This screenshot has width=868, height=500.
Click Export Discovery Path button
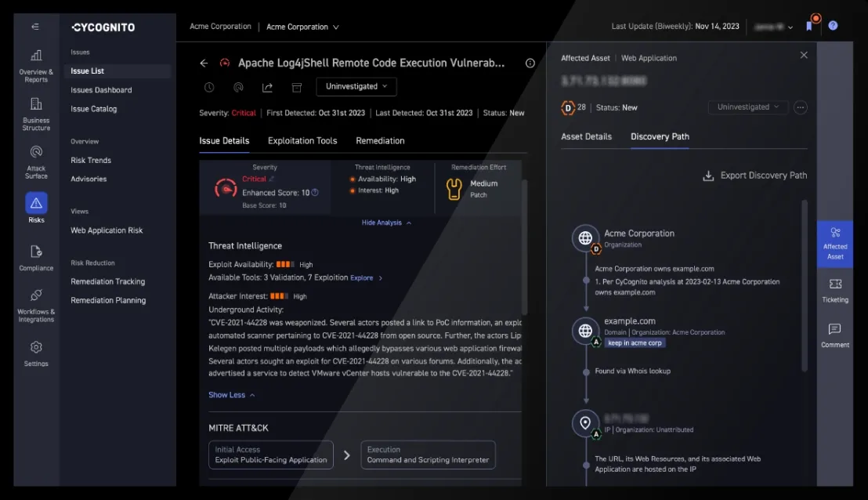pyautogui.click(x=754, y=176)
